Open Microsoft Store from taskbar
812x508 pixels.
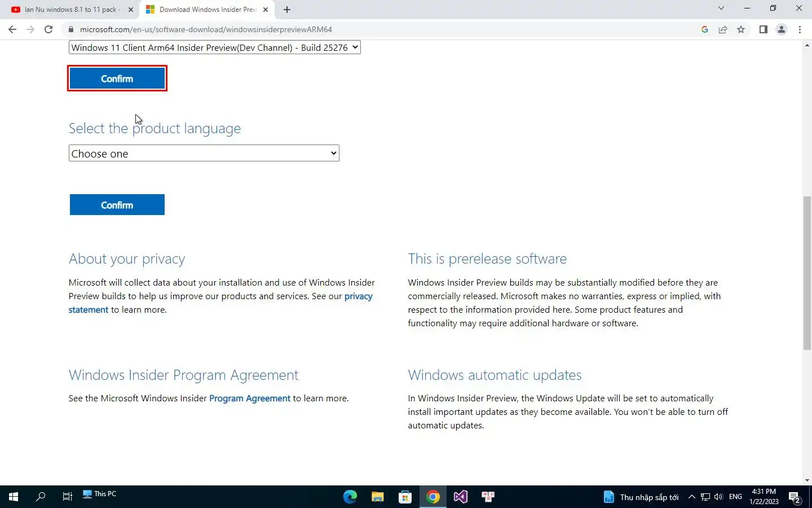coord(405,497)
